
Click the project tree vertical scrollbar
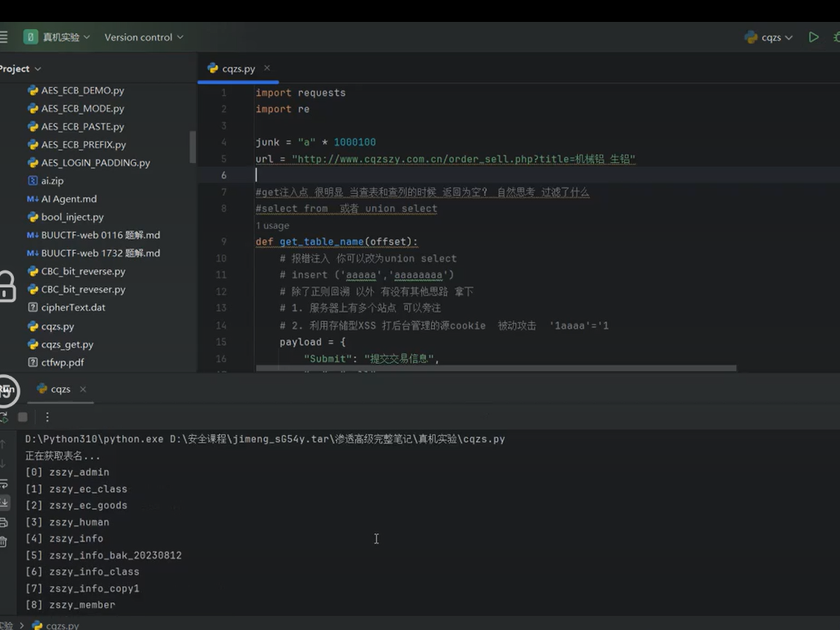(x=193, y=147)
